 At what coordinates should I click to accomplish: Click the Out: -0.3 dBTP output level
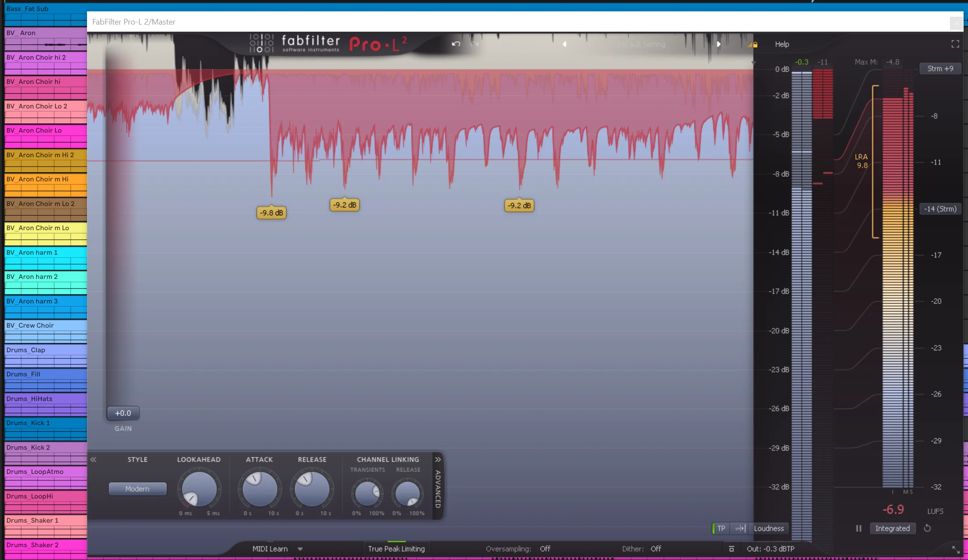[x=770, y=549]
